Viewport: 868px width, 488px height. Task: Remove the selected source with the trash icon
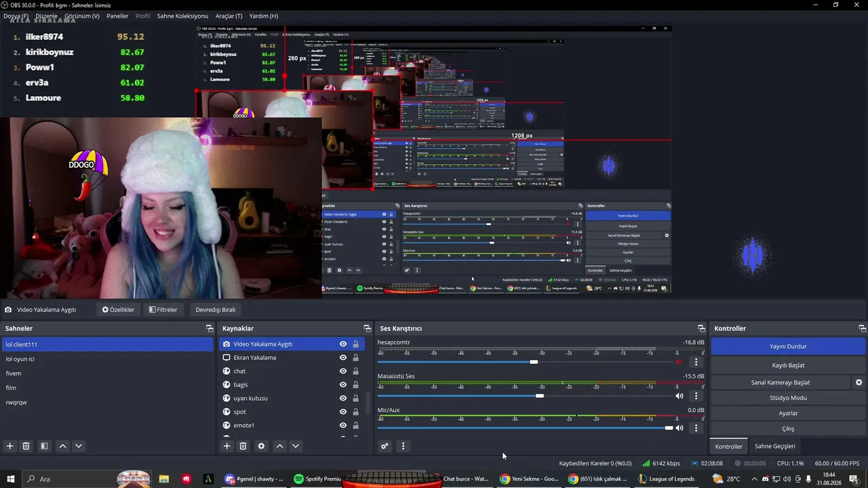click(243, 446)
